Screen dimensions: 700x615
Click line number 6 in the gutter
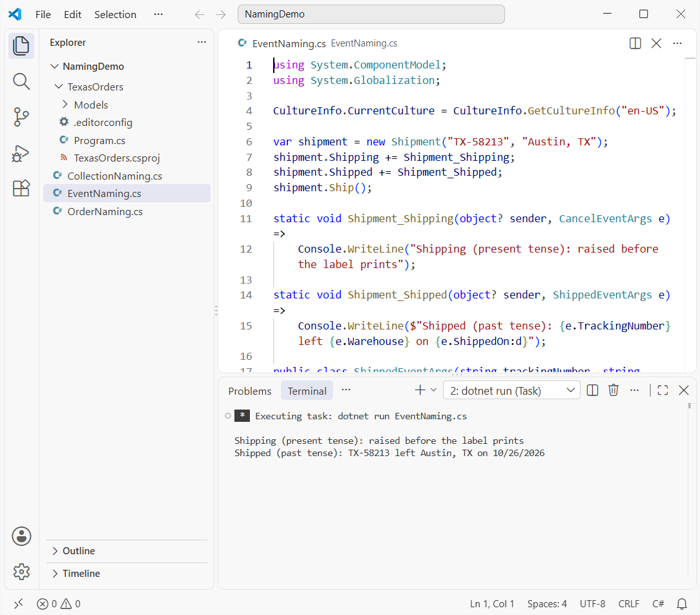[249, 141]
